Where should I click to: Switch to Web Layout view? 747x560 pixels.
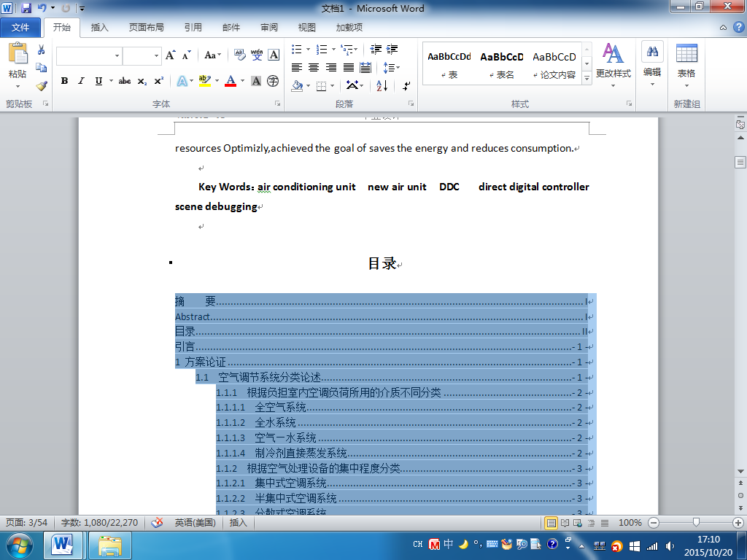578,523
